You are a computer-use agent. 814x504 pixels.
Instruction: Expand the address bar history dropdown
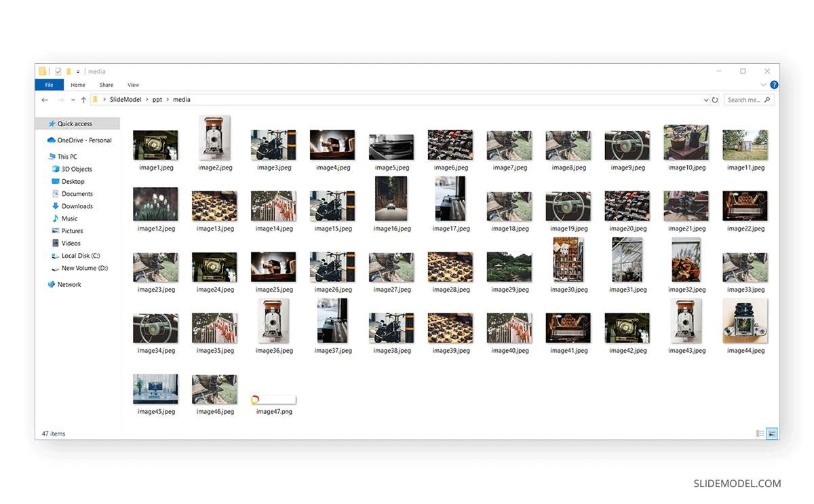coord(705,99)
